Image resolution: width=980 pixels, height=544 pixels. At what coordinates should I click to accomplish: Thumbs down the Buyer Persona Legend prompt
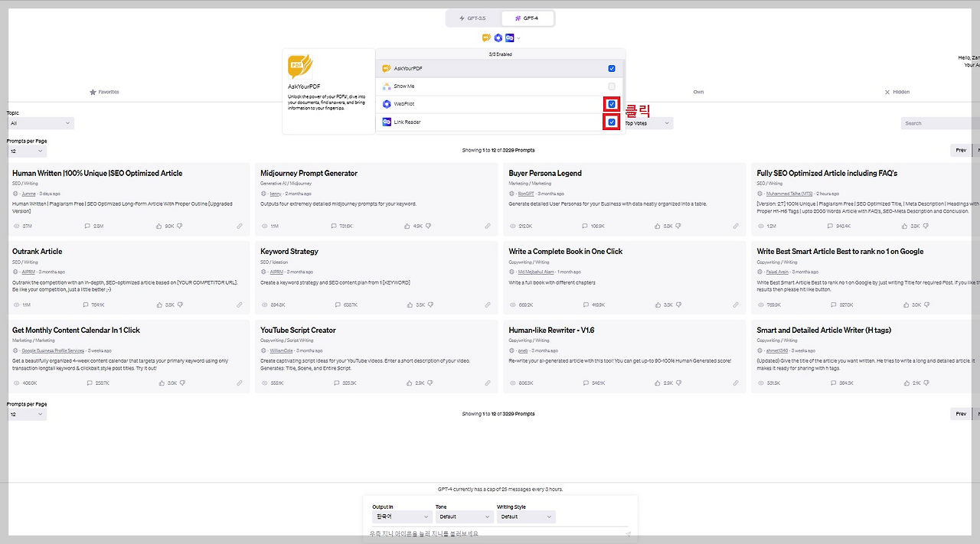pos(678,226)
